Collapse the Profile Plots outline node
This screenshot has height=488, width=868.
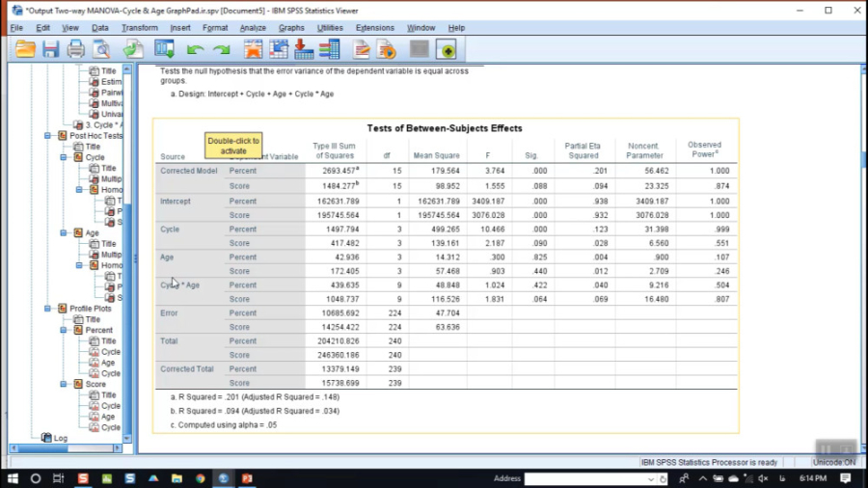coord(47,309)
